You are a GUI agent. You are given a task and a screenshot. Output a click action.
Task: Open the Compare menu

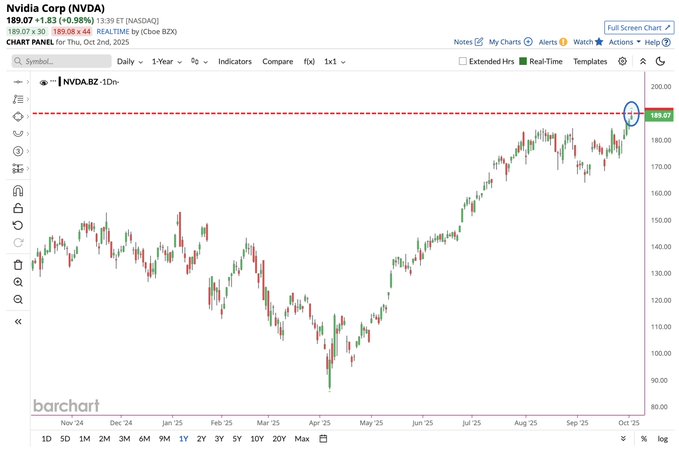click(x=278, y=61)
